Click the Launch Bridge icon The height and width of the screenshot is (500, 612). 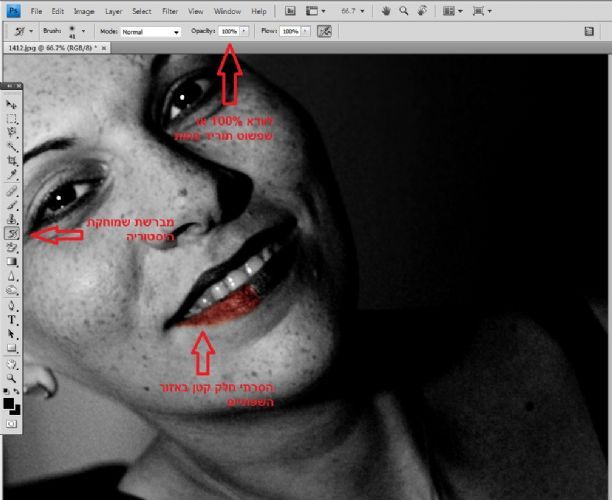point(291,11)
